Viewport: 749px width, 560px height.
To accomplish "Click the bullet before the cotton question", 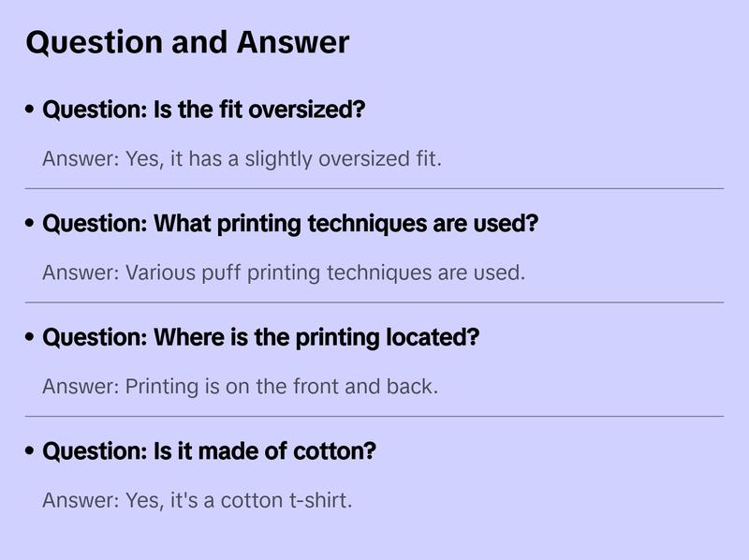I will tap(31, 451).
